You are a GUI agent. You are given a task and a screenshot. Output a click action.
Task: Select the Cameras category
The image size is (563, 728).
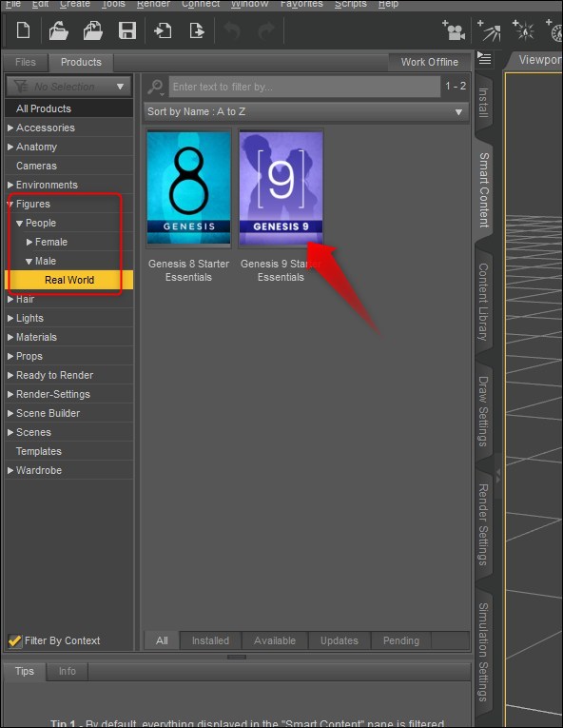click(x=68, y=166)
